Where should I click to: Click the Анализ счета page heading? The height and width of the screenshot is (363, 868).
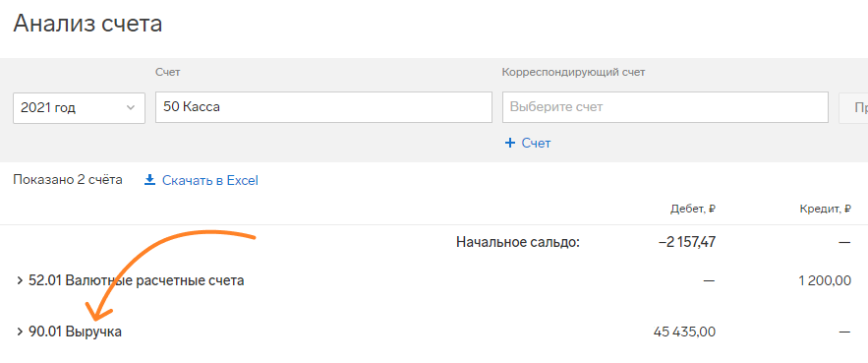87,24
